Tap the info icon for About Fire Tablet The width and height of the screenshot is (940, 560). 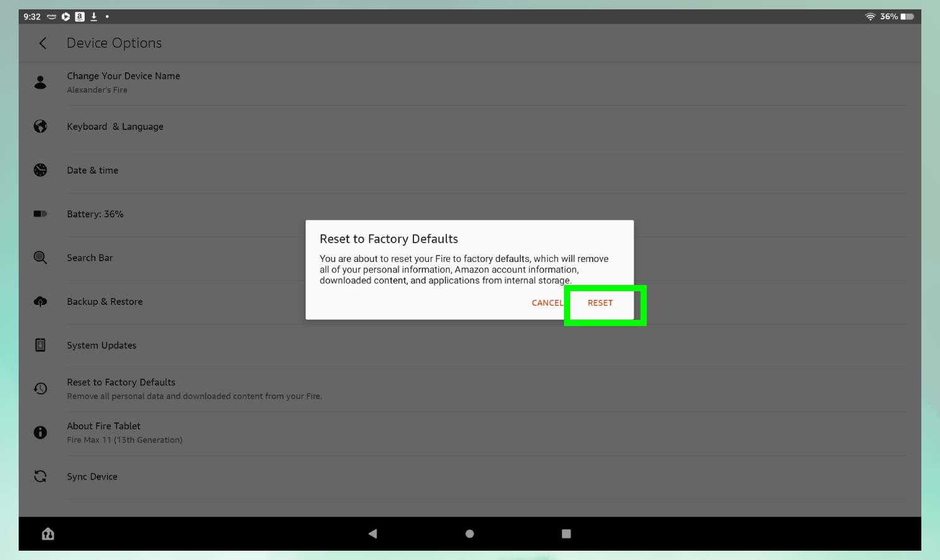click(x=40, y=432)
